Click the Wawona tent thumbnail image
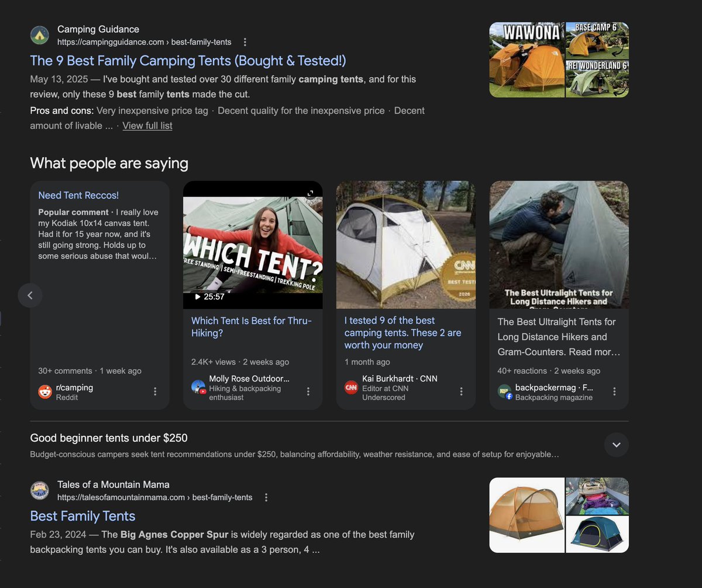The width and height of the screenshot is (702, 588). [527, 60]
